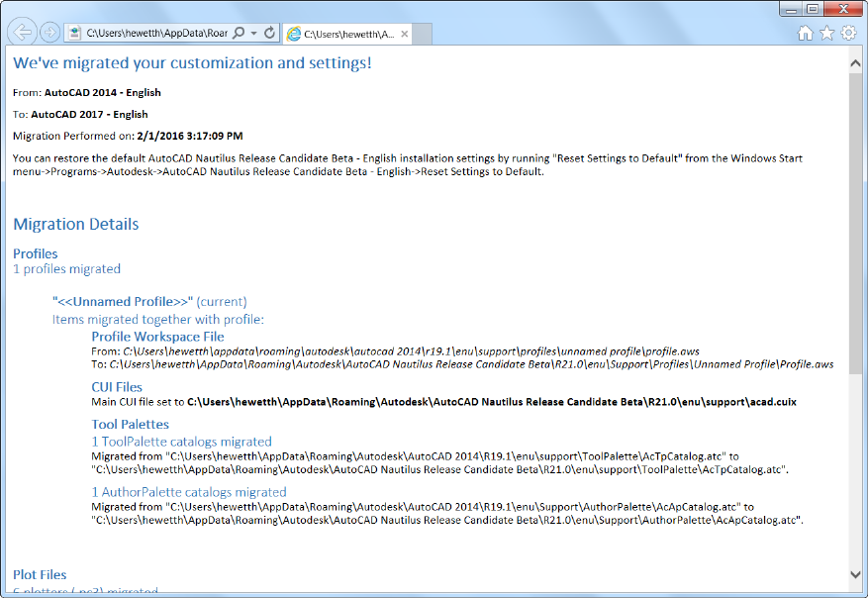Click the 'AutoCAD 2017 - English' target text
Screen dimensions: 868x598
[x=89, y=115]
